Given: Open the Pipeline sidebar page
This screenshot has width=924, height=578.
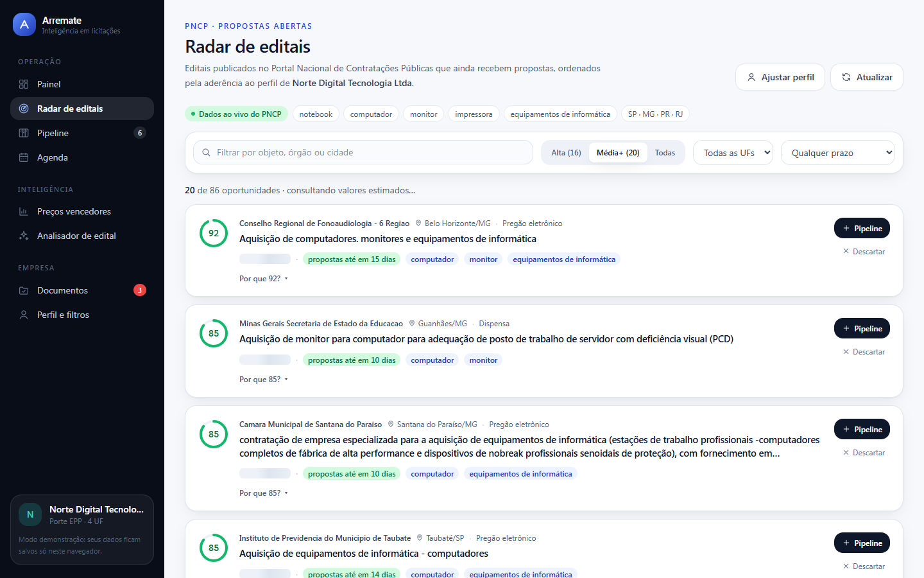Looking at the screenshot, I should [82, 133].
